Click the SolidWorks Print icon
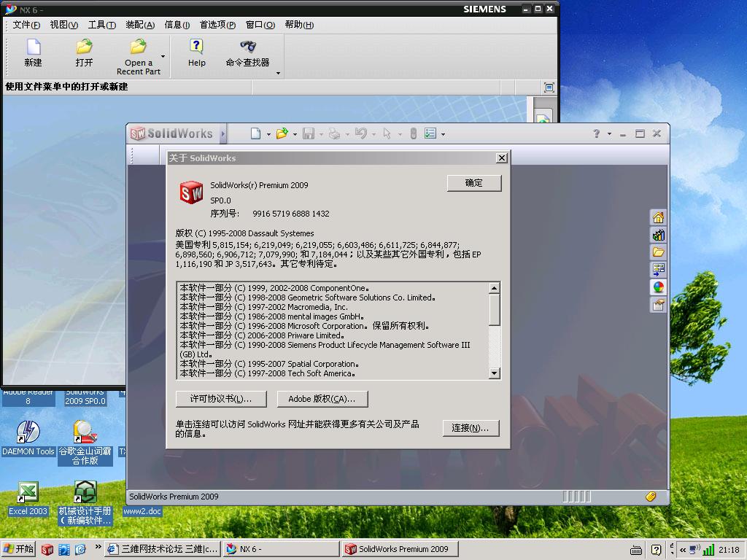This screenshot has width=747, height=560. [334, 134]
